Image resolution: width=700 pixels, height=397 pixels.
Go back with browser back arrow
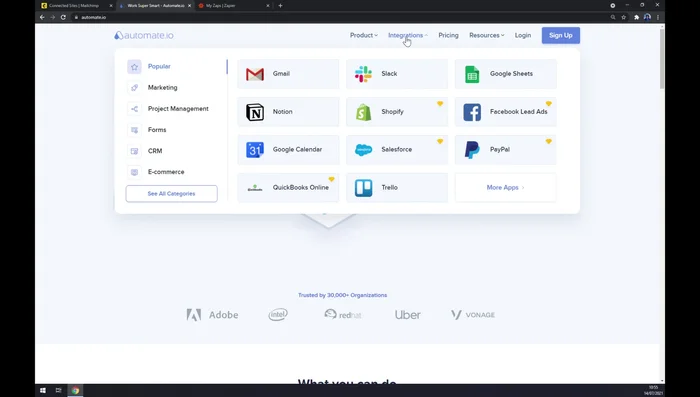click(x=42, y=17)
